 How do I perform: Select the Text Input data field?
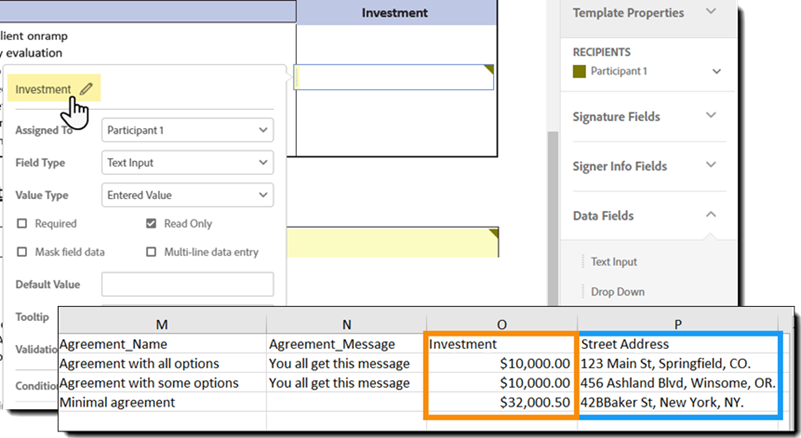click(x=614, y=262)
